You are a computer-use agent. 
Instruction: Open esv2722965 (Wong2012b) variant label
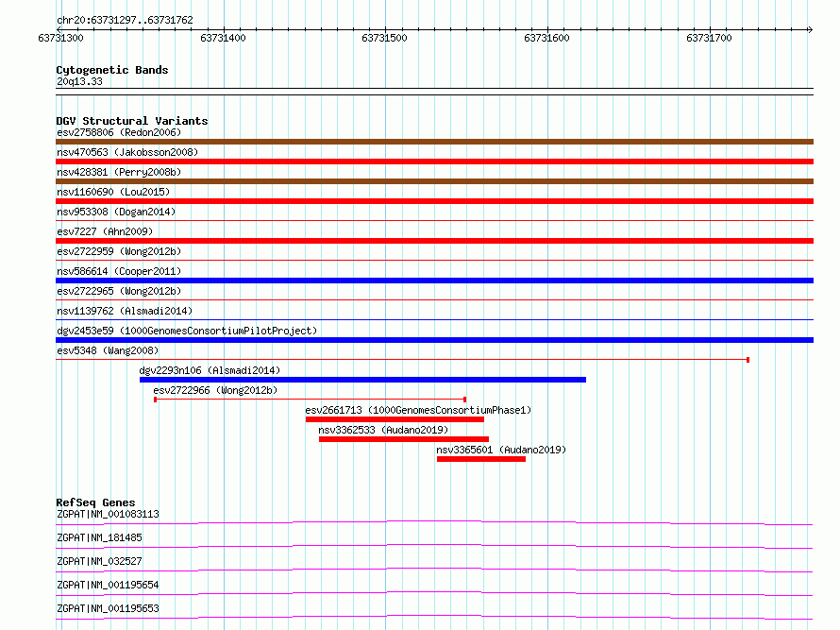(119, 291)
